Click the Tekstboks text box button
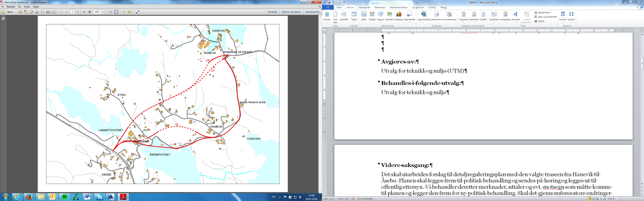This screenshot has width=644, height=201. coord(494,17)
